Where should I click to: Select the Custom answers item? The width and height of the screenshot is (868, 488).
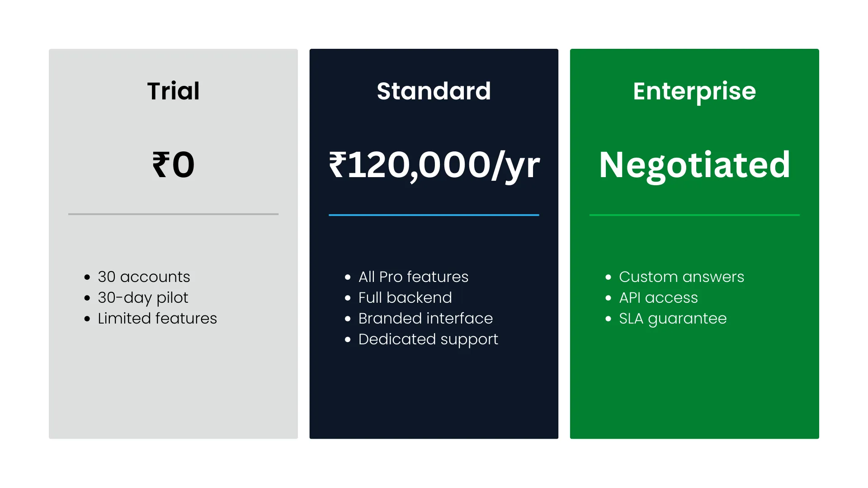(681, 277)
